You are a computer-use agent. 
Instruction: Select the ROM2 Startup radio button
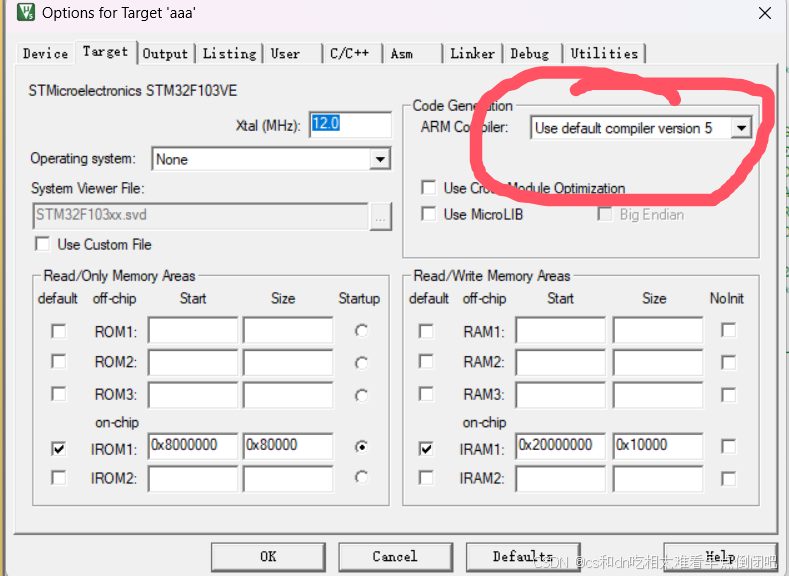(361, 363)
